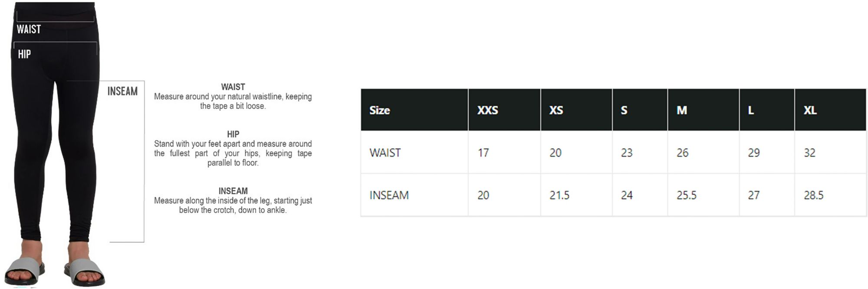Click the XXS column header
Viewport: 868px width, 289px height.
(x=487, y=110)
